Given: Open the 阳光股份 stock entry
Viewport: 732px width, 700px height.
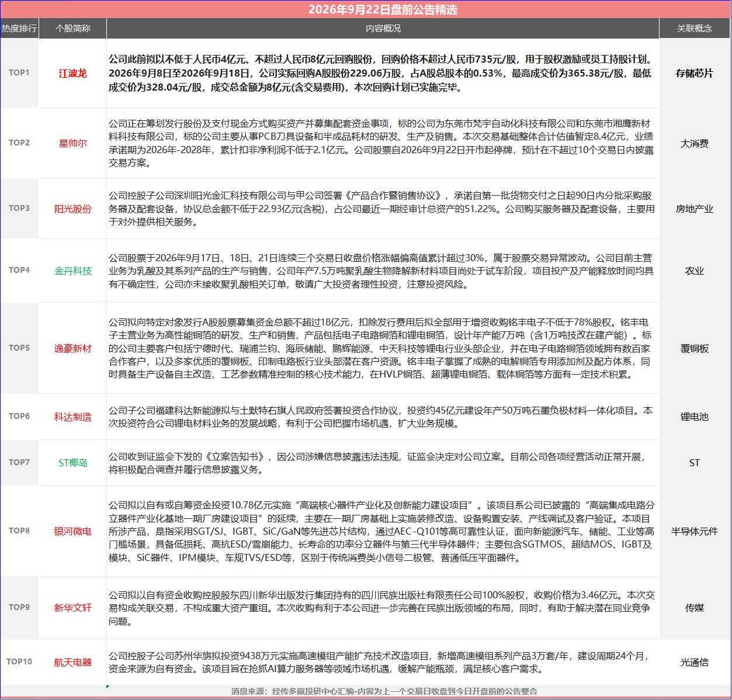Looking at the screenshot, I should coord(73,209).
